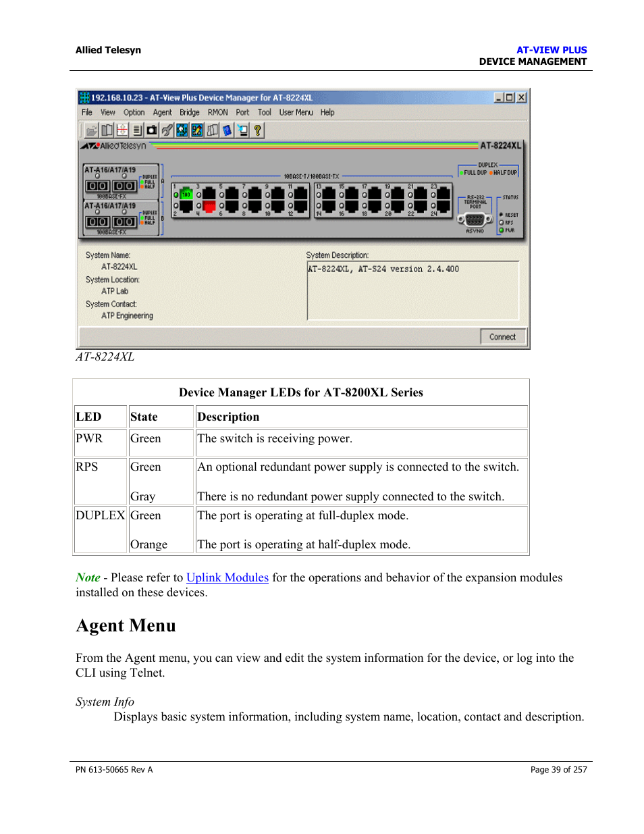
Task: Click the Connect button
Action: (503, 337)
